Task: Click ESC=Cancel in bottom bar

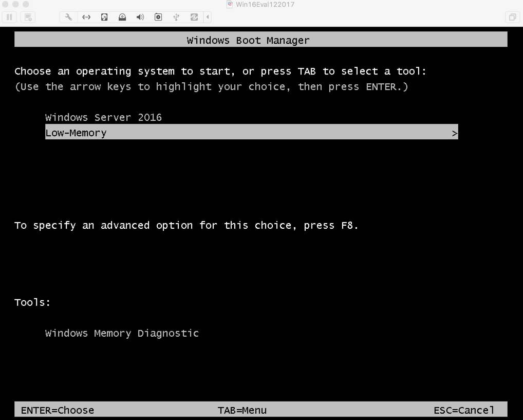Action: 464,410
